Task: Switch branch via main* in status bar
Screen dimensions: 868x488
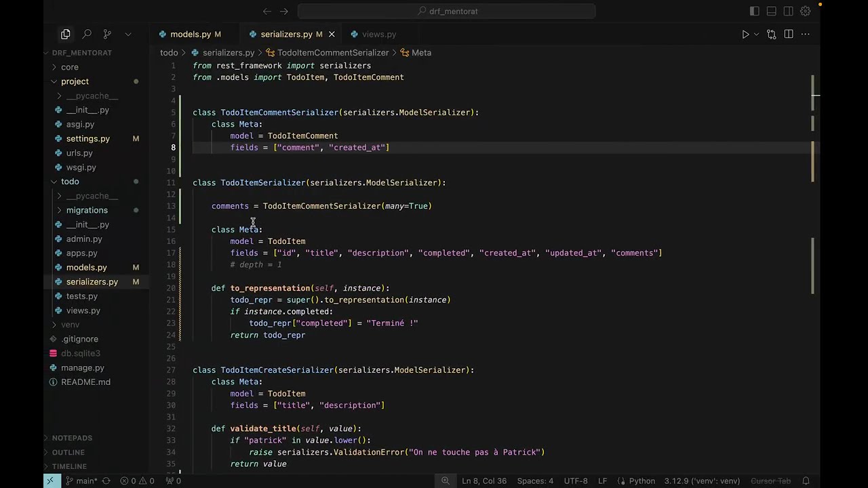Action: click(x=81, y=481)
